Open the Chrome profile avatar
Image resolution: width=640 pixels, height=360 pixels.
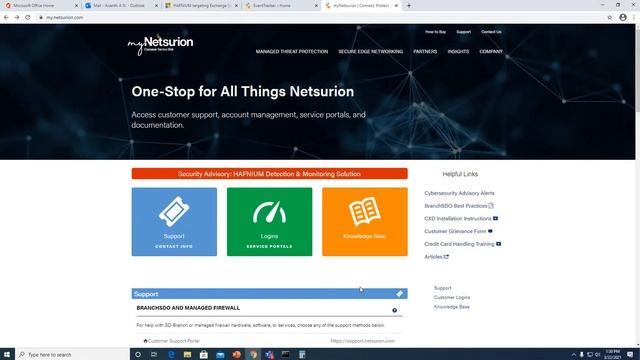tap(623, 18)
